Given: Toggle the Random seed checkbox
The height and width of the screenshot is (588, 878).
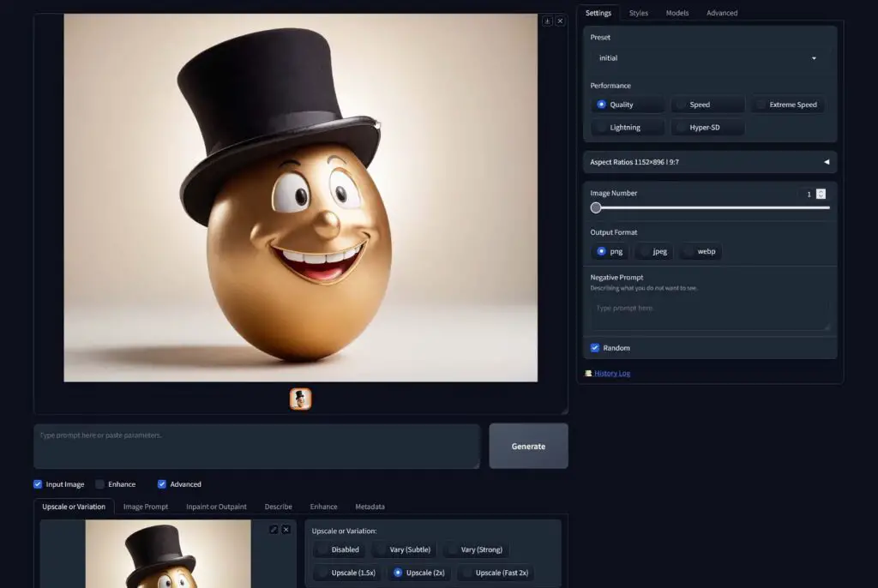Looking at the screenshot, I should pyautogui.click(x=595, y=348).
